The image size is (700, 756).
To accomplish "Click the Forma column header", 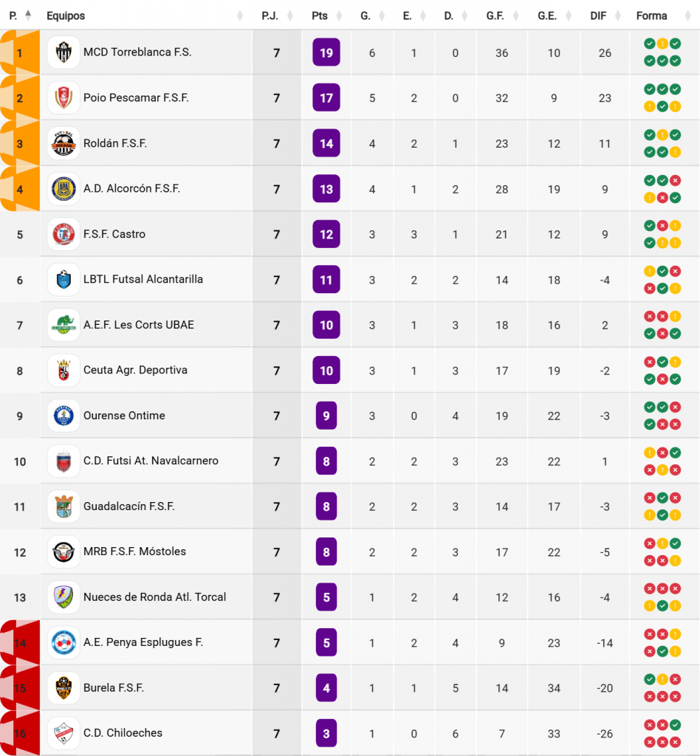I will click(x=652, y=16).
